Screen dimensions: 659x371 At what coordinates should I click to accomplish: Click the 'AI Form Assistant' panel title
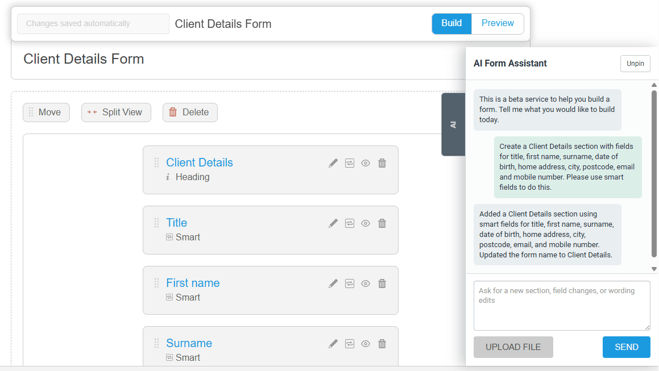coord(510,63)
